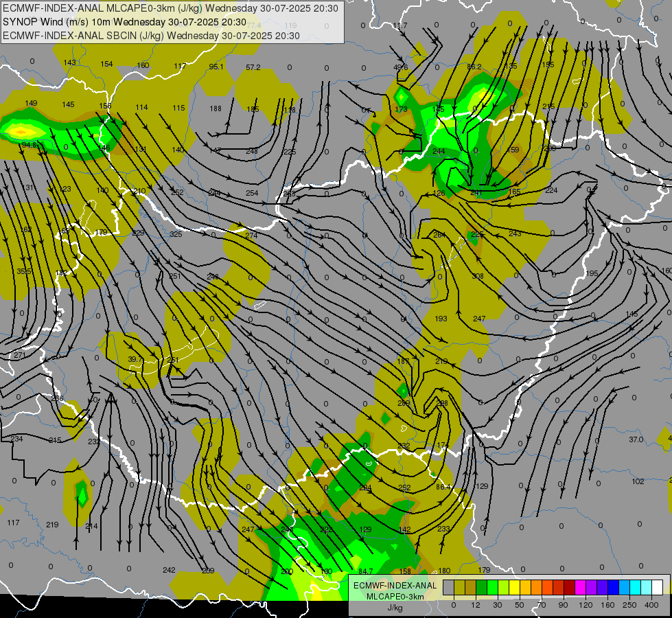Click the map value 37.0

636,439
